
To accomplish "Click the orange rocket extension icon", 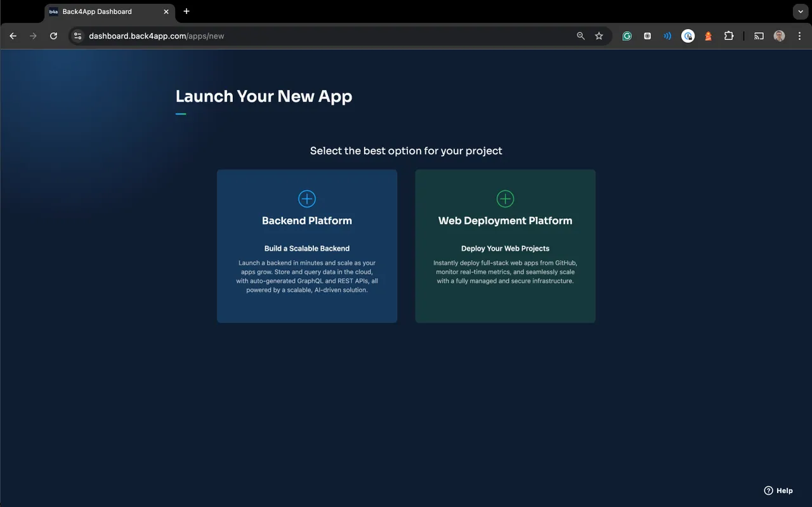I will pyautogui.click(x=708, y=36).
